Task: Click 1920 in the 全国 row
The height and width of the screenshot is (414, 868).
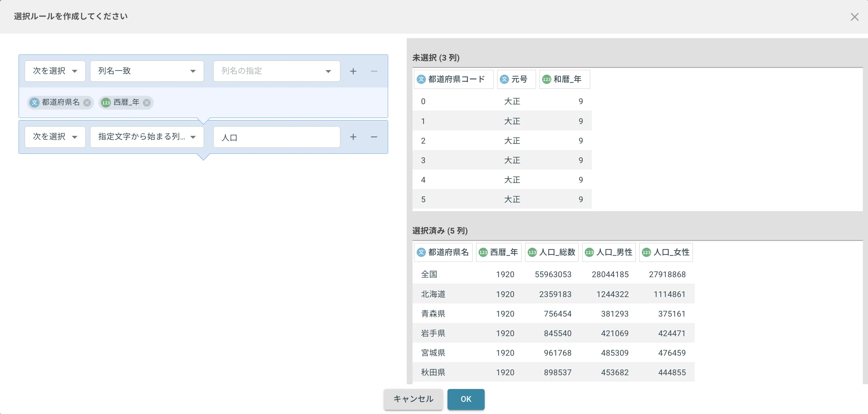Action: click(x=505, y=274)
